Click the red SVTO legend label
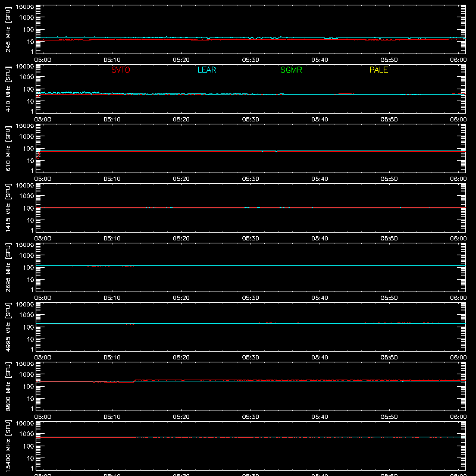This screenshot has width=476, height=476. point(121,70)
